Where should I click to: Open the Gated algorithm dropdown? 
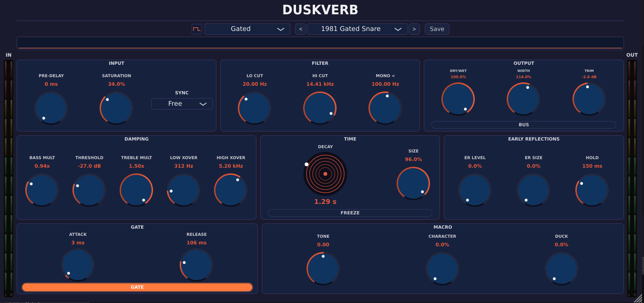tap(247, 29)
